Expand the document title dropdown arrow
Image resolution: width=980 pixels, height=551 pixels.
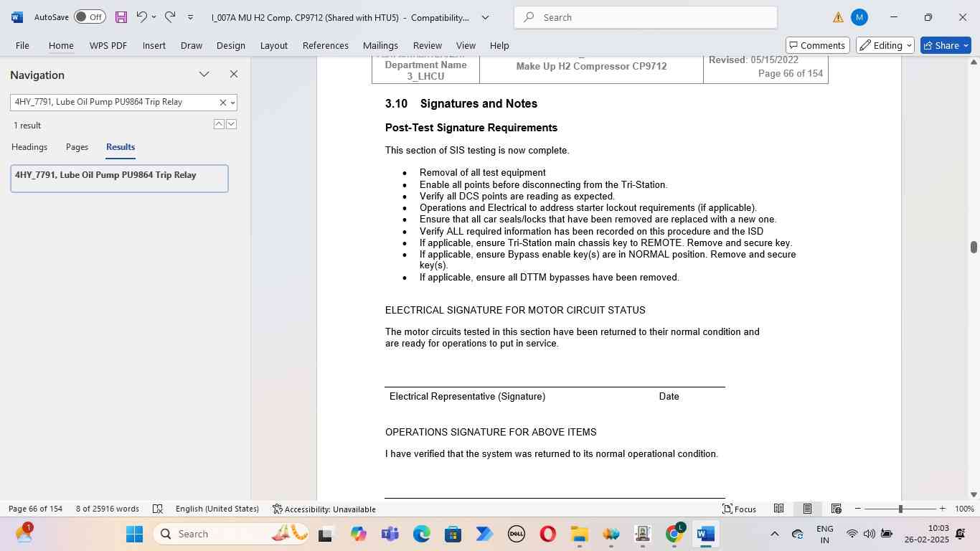(485, 17)
